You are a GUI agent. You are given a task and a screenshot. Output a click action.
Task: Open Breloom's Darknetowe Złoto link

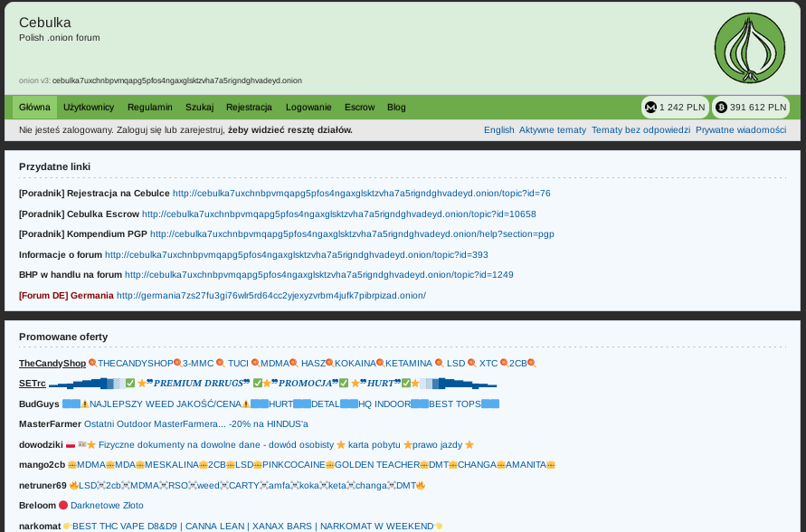click(107, 505)
